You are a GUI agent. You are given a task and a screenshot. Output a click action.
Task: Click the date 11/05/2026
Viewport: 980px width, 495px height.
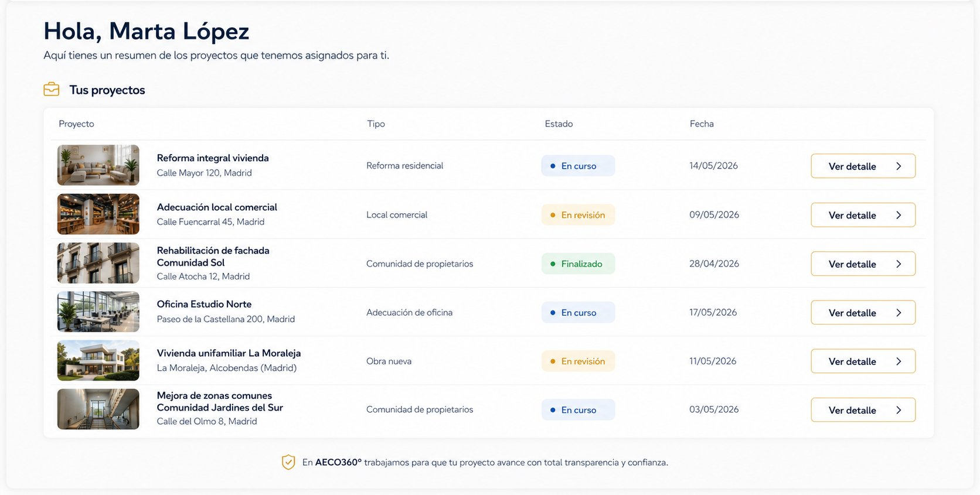tap(713, 361)
